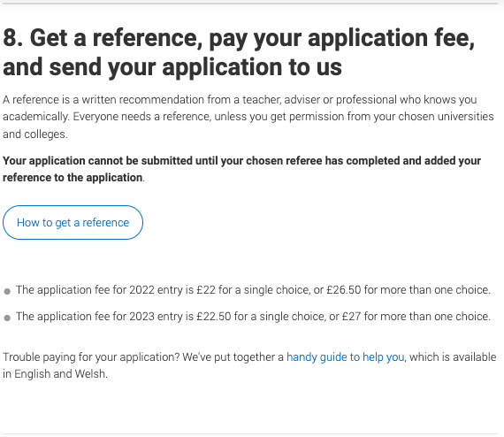Select the 2022 entry application fee line

click(x=253, y=290)
